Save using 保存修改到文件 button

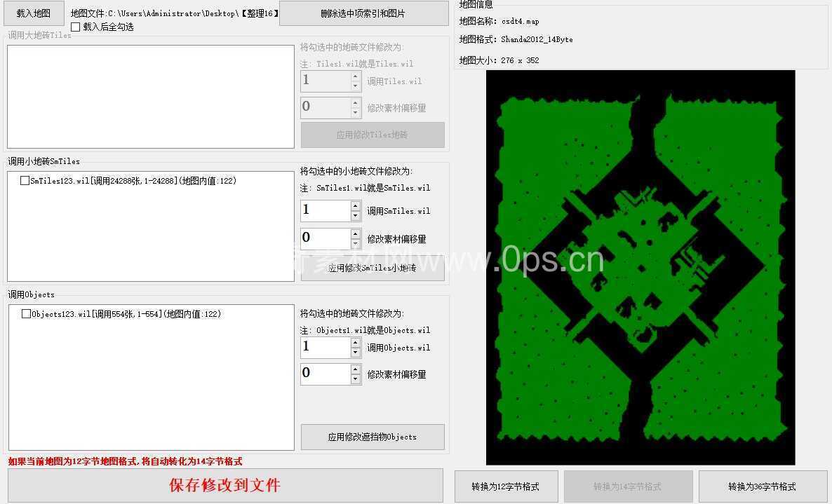pyautogui.click(x=225, y=485)
